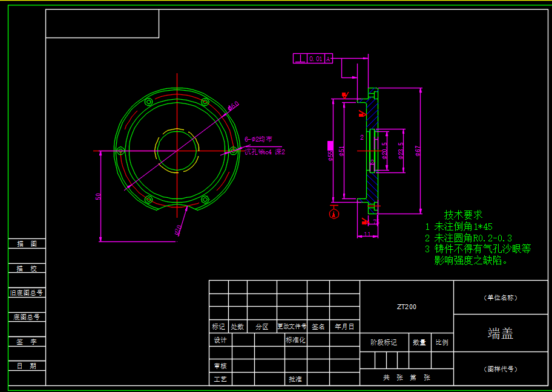Viewport: 552px width, 392px height.
Task: Select the magenta filled square near φ55
Action: pyautogui.click(x=330, y=145)
